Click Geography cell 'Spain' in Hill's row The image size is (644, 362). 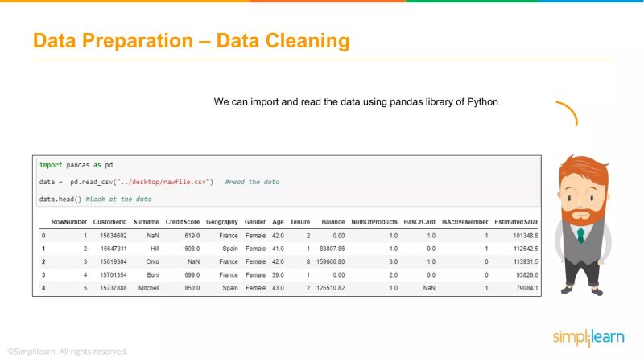point(230,249)
